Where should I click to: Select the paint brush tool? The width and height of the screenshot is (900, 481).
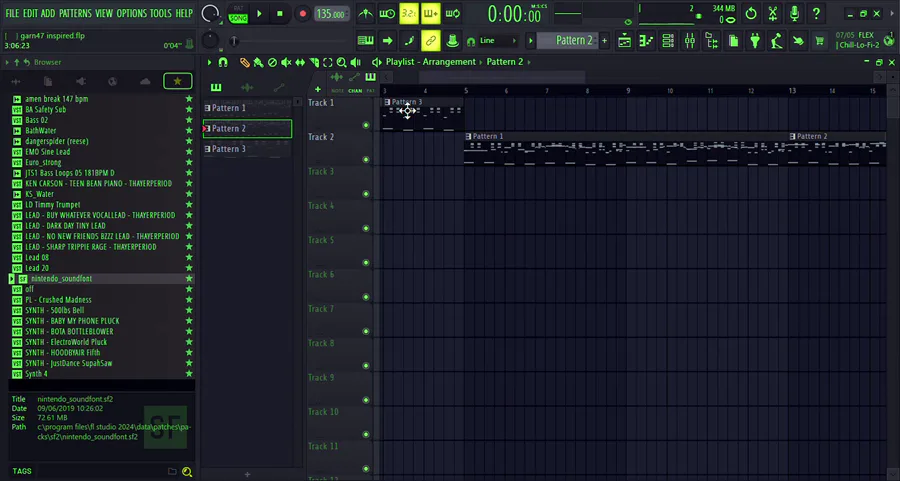(x=259, y=62)
